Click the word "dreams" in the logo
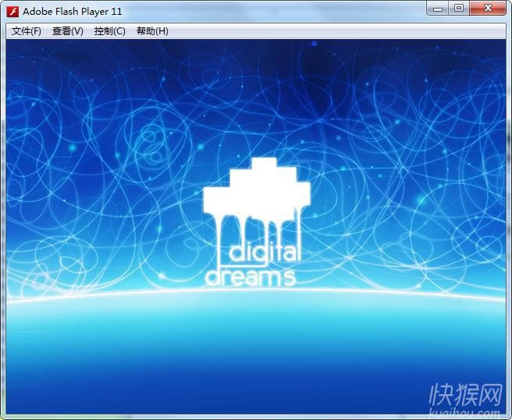This screenshot has height=420, width=512. tap(251, 277)
